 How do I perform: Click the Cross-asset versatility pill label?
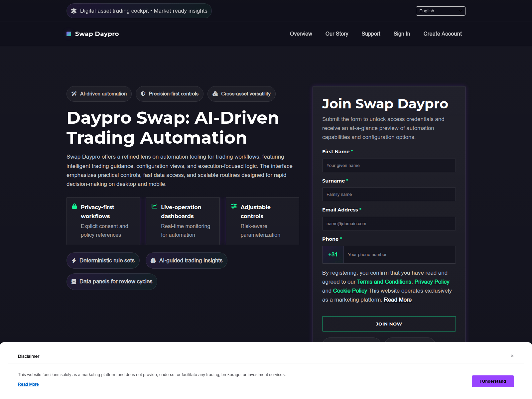click(x=246, y=94)
